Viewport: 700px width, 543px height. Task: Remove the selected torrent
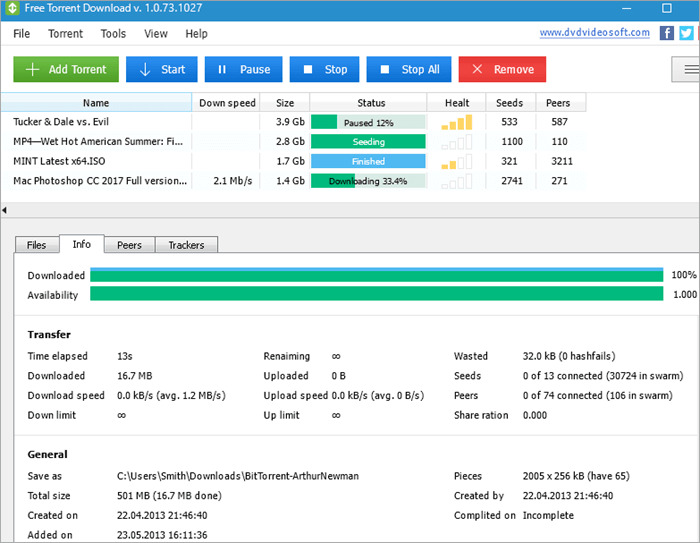click(x=502, y=69)
